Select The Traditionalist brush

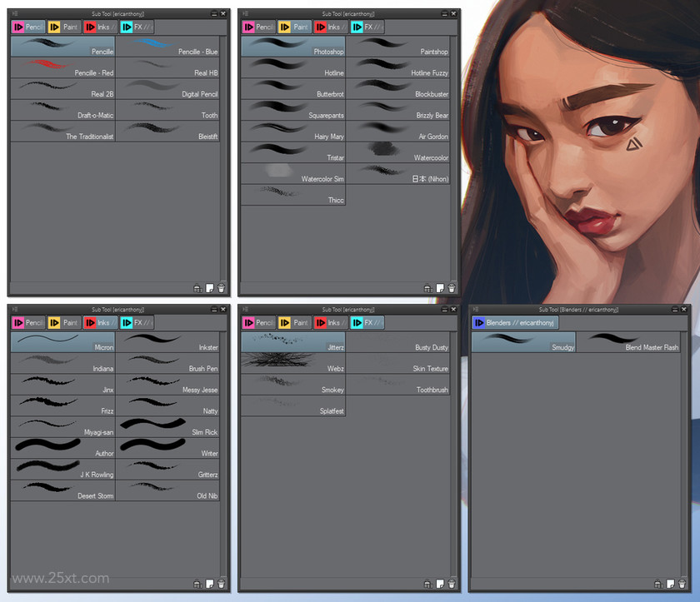click(x=62, y=131)
